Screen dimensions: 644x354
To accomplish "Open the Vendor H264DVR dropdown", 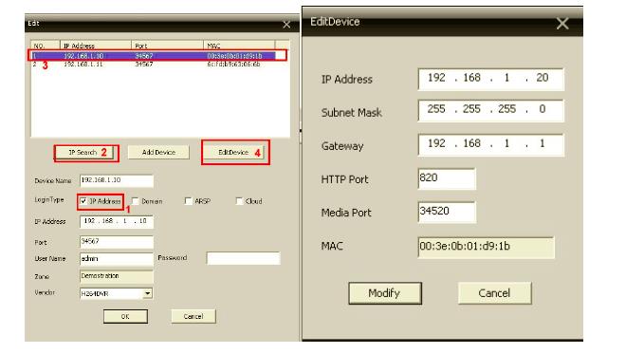I will pyautogui.click(x=147, y=293).
